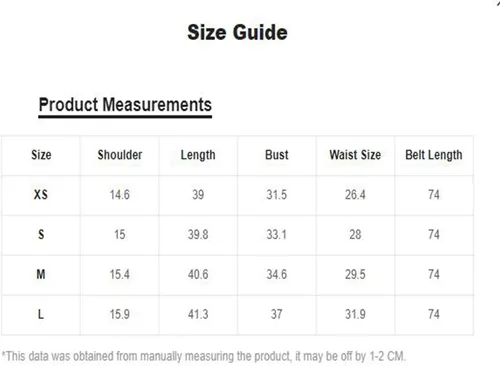Click the Shoulder column header
500x366 pixels.
pos(120,155)
